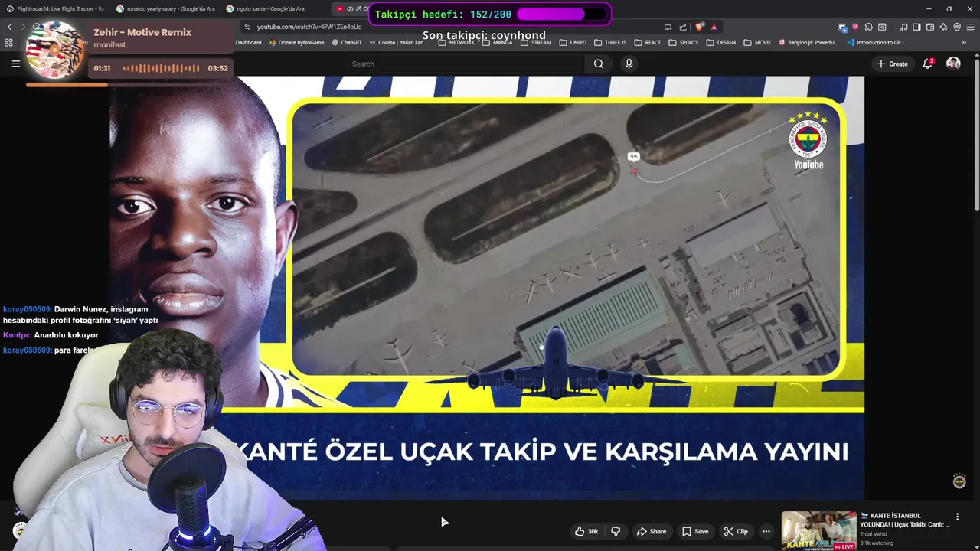Open the Brave Wallet icon
Image resolution: width=980 pixels, height=551 pixels.
click(x=929, y=27)
